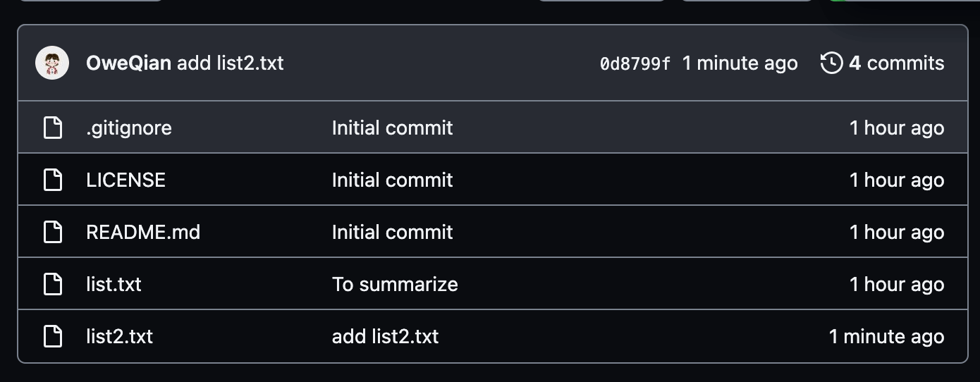The image size is (980, 382).
Task: Click the file icon beside LICENSE
Action: tap(53, 180)
